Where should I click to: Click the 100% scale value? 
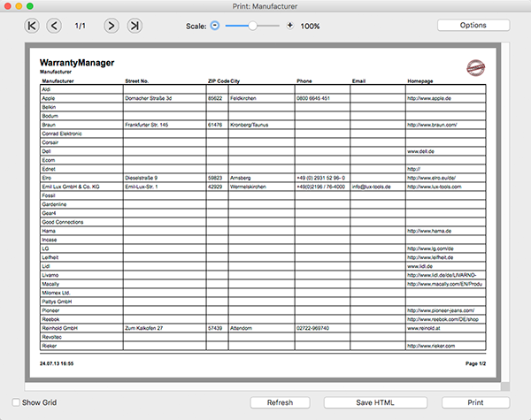tap(310, 26)
